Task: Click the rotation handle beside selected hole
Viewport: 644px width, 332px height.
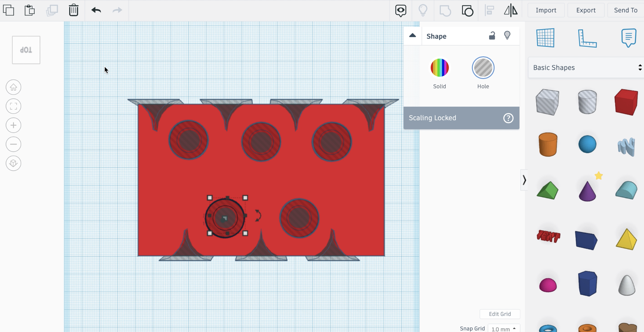Action: pos(258,215)
